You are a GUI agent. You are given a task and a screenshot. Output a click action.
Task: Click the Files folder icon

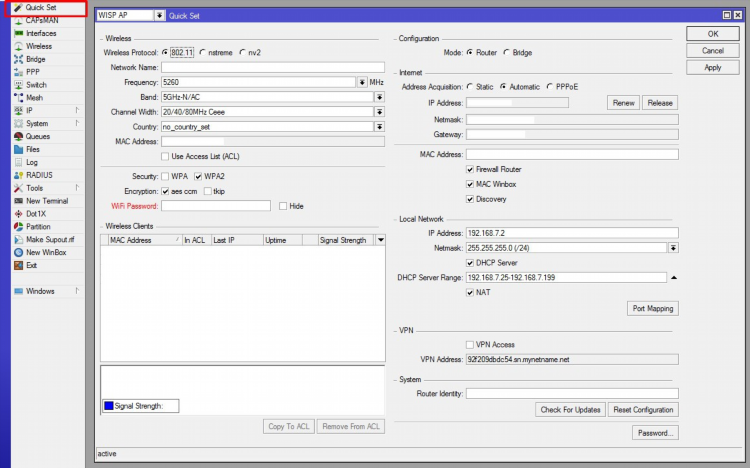click(18, 149)
